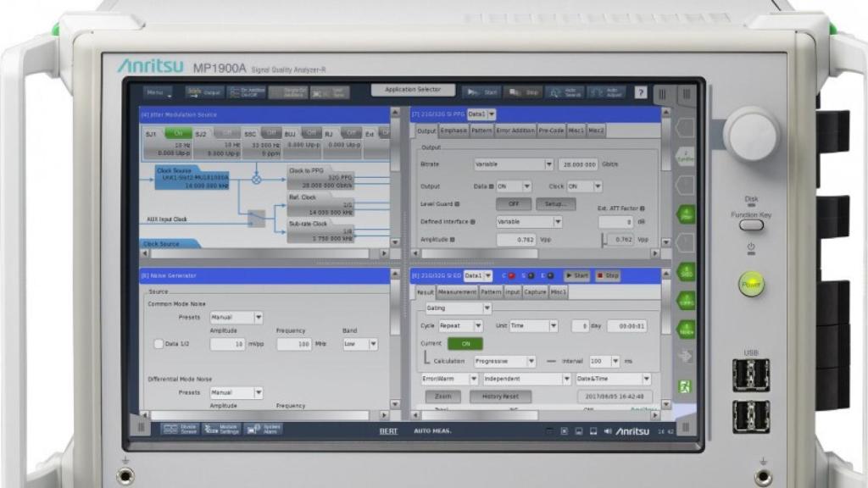Click the speaker volume icon

(x=607, y=431)
